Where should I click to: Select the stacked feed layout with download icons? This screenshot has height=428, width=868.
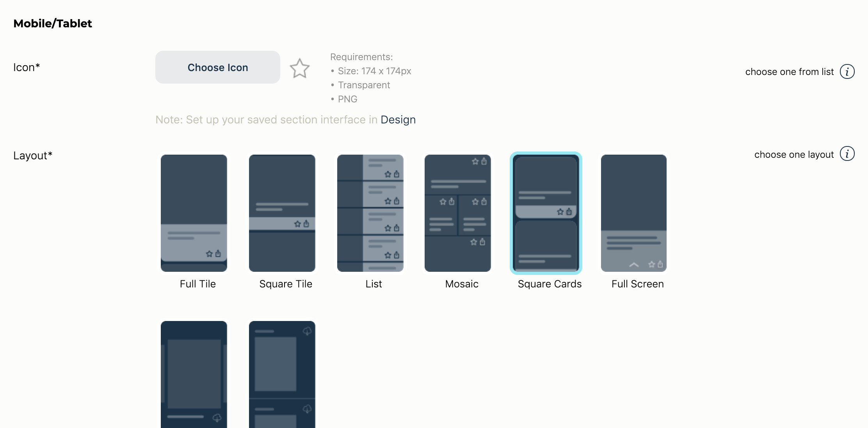pos(282,375)
